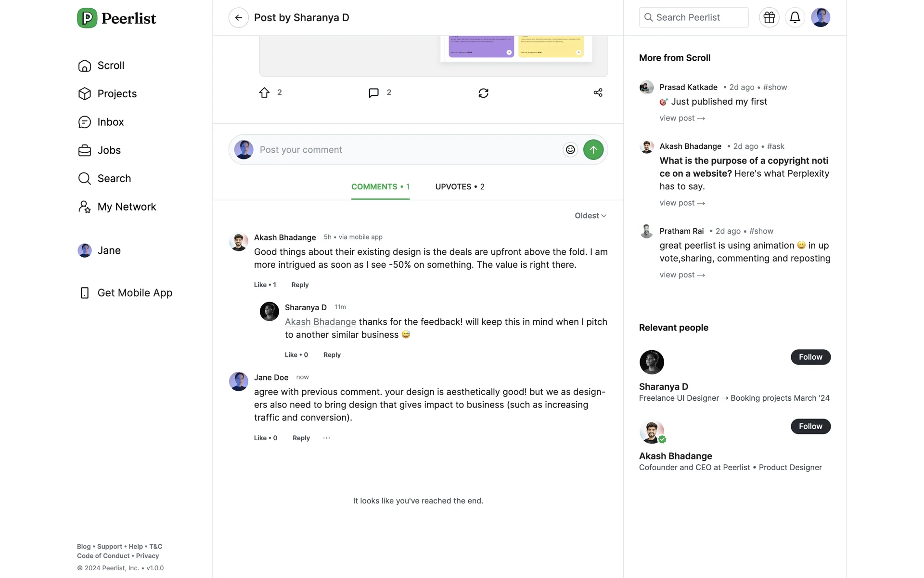Open notifications bell
The image size is (924, 578).
[x=795, y=18]
